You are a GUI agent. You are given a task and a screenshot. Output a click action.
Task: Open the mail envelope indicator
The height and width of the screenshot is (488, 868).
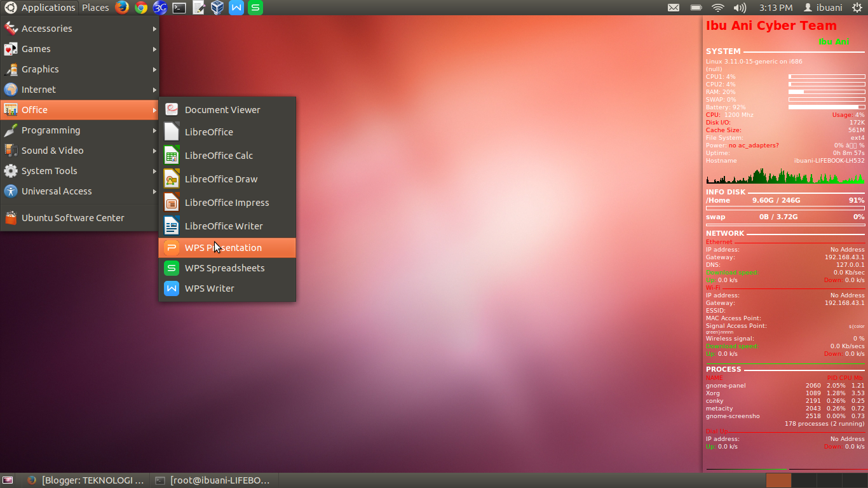[674, 8]
